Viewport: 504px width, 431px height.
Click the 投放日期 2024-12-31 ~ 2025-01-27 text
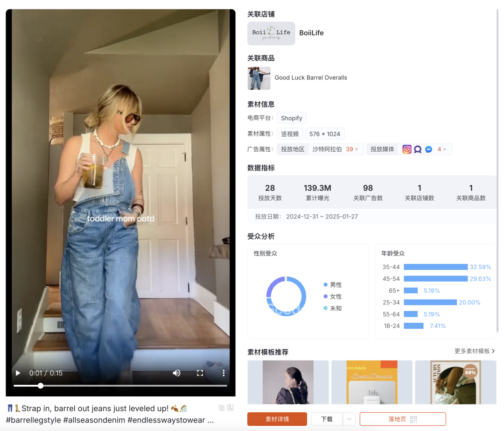click(x=306, y=217)
